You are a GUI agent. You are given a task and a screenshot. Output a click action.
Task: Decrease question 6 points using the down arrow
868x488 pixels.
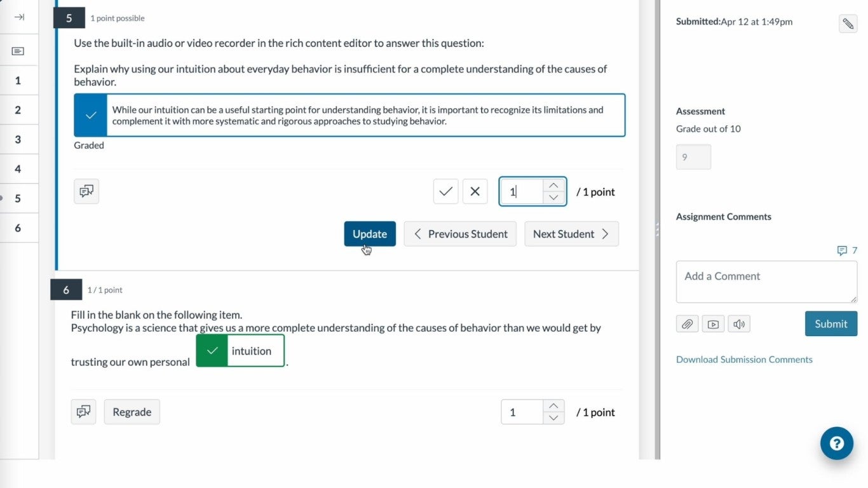[552, 417]
